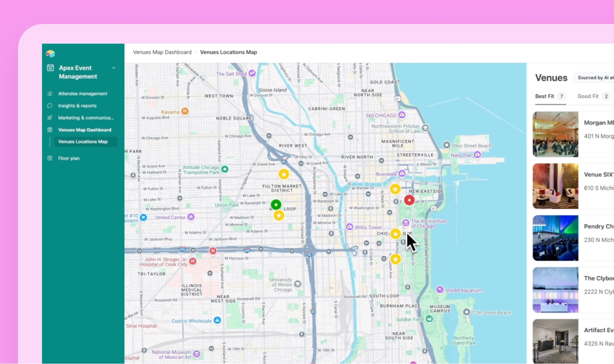
Task: Click the 360 CHICAGO map marker
Action: click(x=402, y=115)
